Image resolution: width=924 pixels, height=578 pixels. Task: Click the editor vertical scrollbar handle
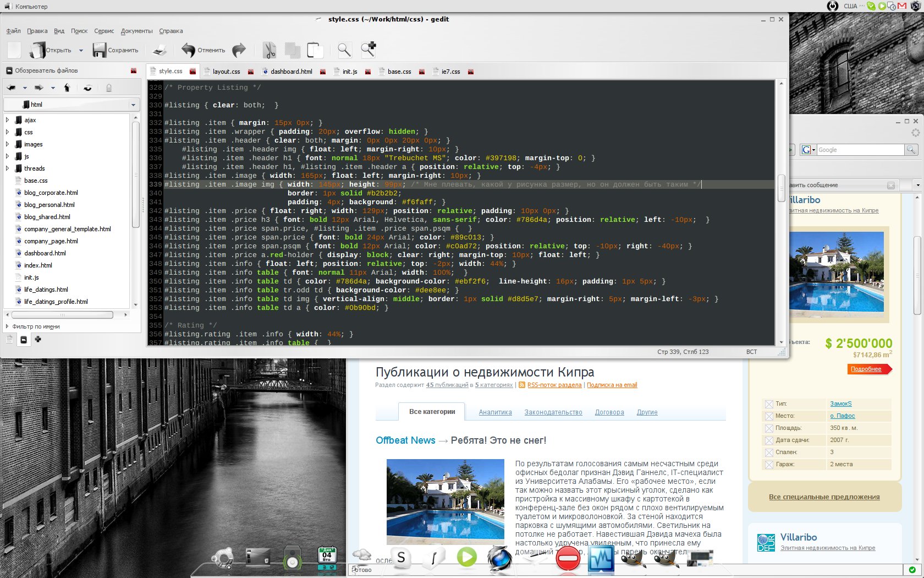781,188
